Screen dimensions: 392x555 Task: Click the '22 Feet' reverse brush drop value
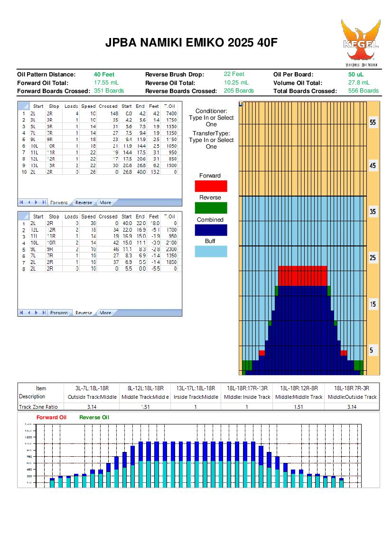pos(234,74)
